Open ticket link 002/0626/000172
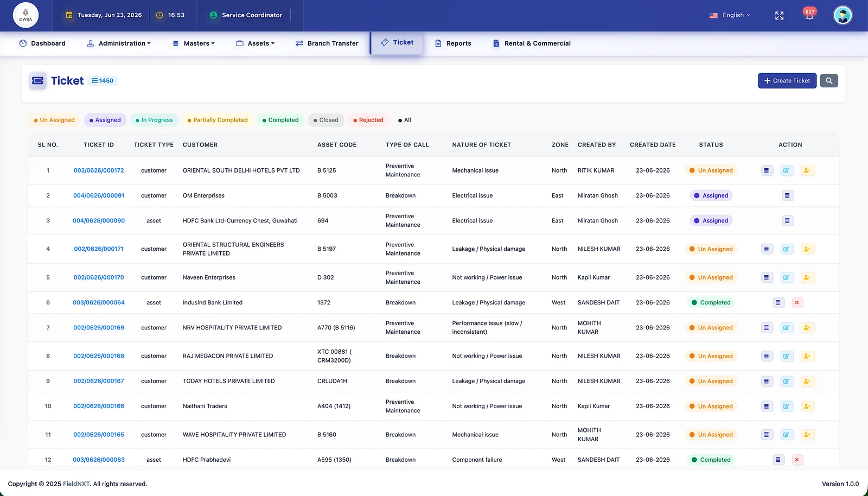 (99, 170)
